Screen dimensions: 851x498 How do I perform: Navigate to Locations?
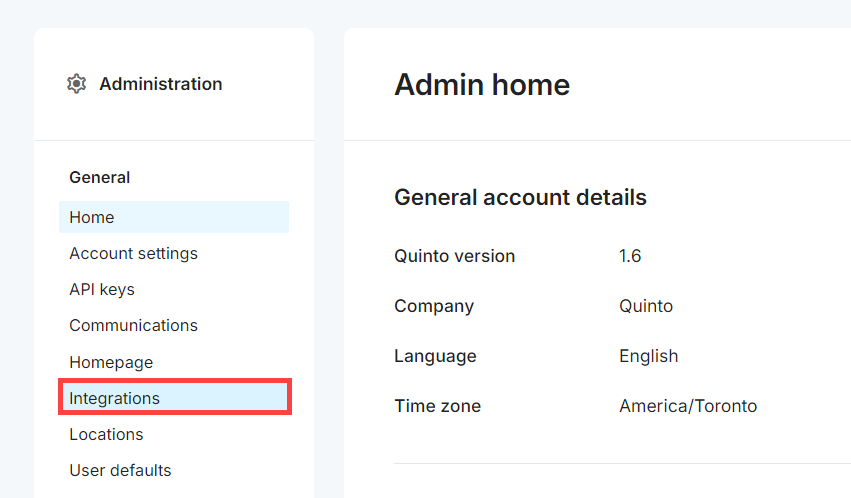(106, 434)
